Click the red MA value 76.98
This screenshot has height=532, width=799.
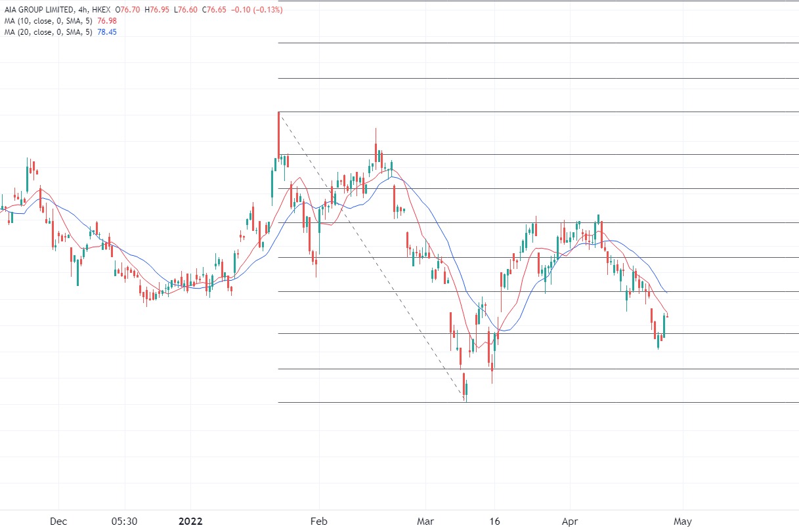tap(107, 21)
